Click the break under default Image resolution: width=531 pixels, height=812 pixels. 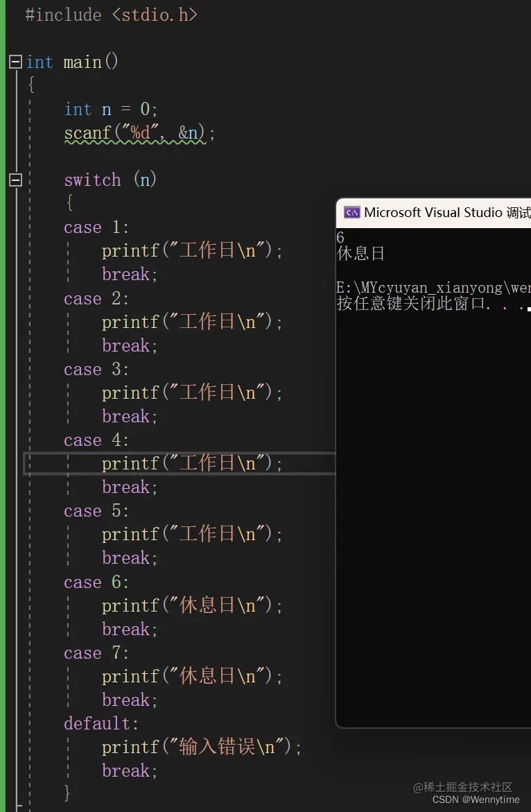[130, 770]
